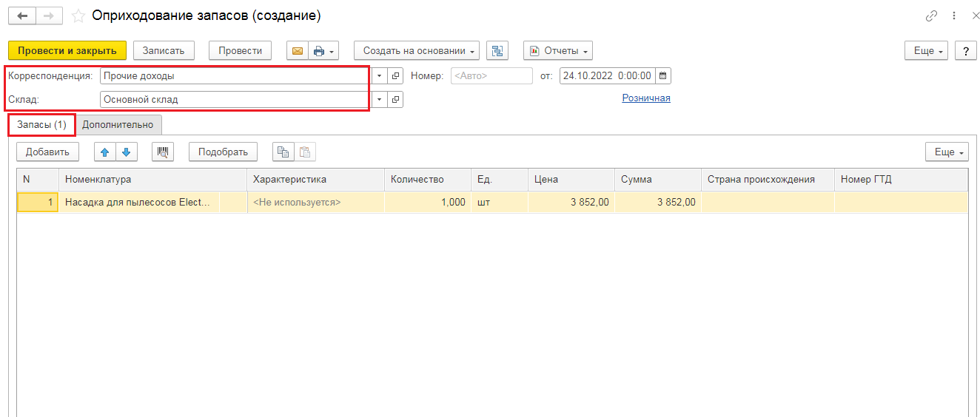Open the printer print menu
This screenshot has width=980, height=417.
[x=324, y=51]
